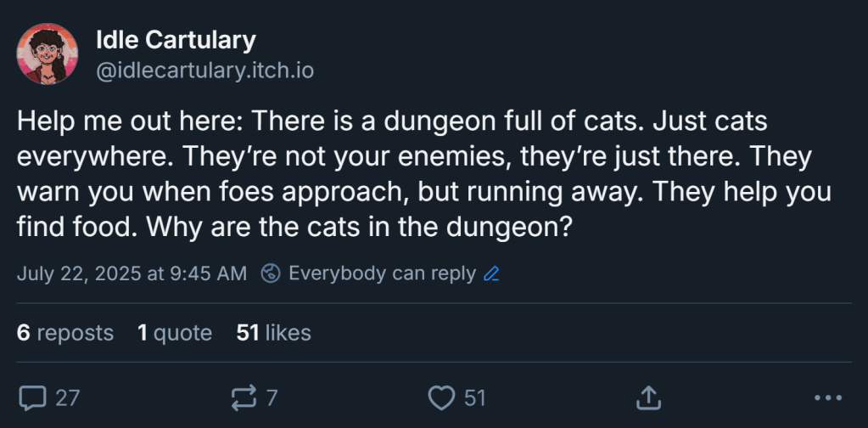The width and height of the screenshot is (868, 428).
Task: Click the post's opening words "Help me out here"
Action: click(x=129, y=121)
